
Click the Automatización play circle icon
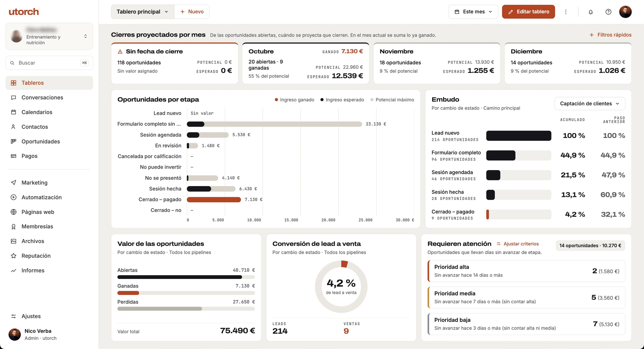tap(13, 197)
